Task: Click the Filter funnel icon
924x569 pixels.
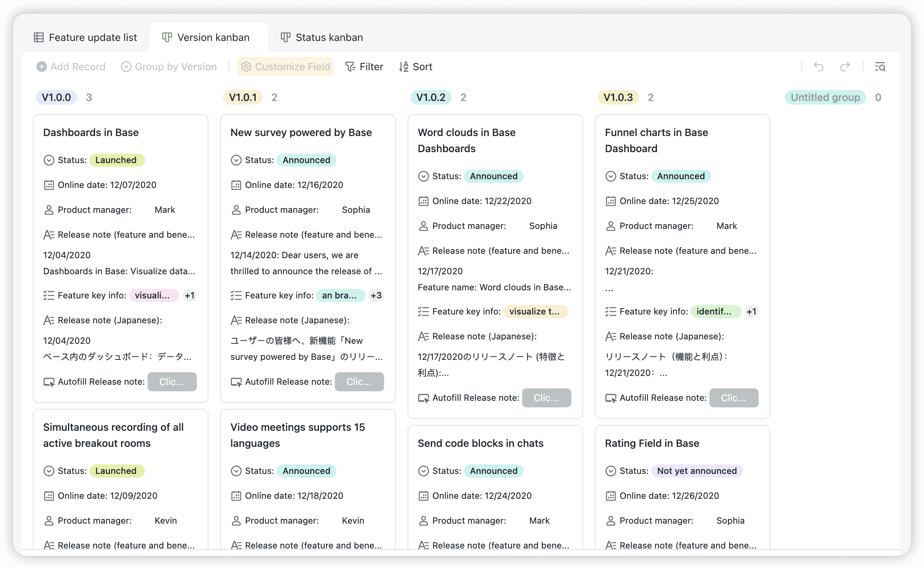Action: [350, 67]
